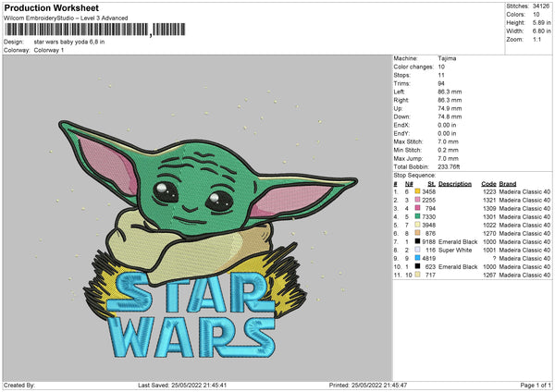Screen dimensions: 555x392
Task: Click thread code 1022
Action: click(x=489, y=225)
